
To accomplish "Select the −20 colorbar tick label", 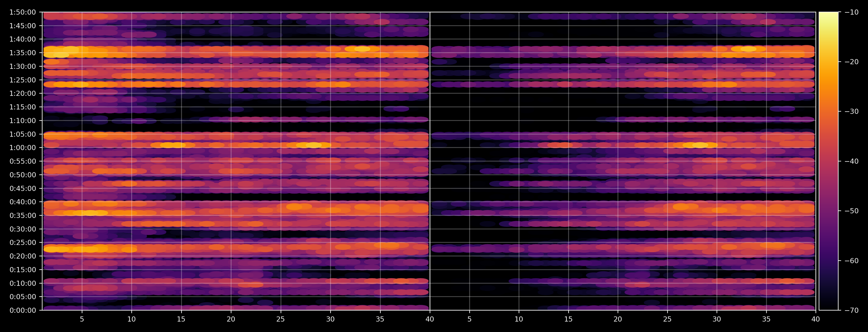I will 852,62.
